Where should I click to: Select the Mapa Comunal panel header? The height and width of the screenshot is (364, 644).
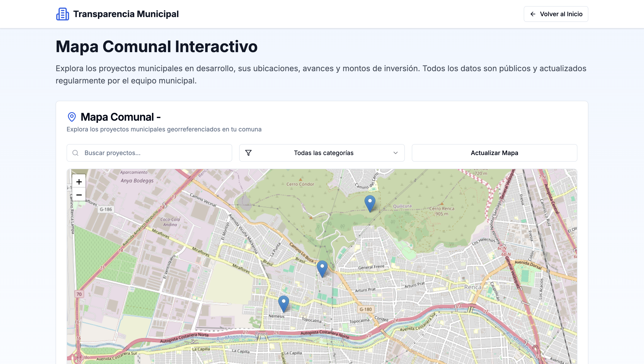tap(121, 117)
